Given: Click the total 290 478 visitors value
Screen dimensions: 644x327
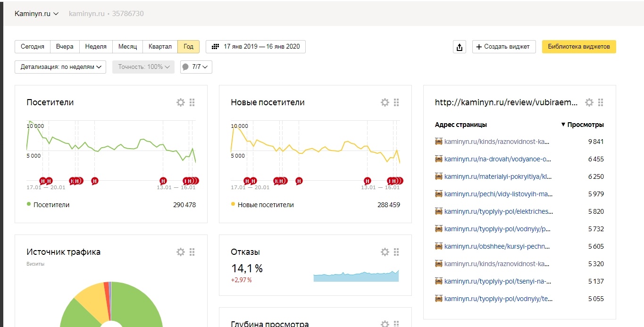Looking at the screenshot, I should [x=184, y=205].
